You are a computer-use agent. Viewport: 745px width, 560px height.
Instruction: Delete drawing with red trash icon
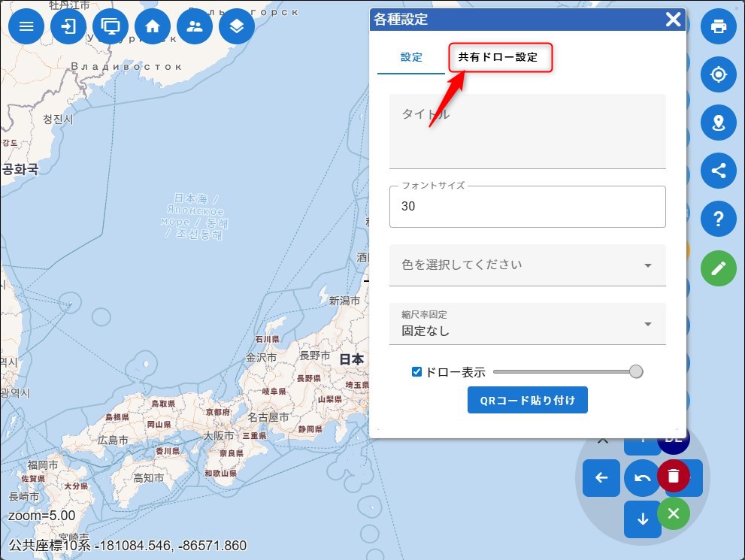(x=674, y=476)
